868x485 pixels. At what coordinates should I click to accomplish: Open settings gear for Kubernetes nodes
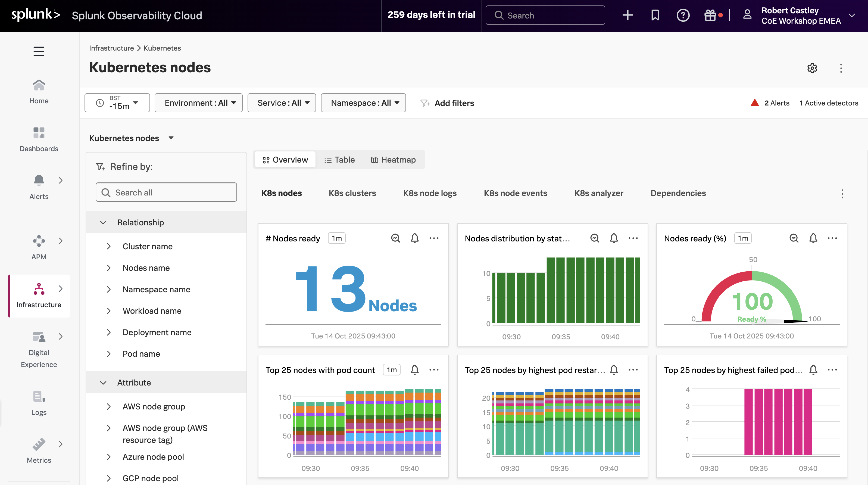[812, 68]
